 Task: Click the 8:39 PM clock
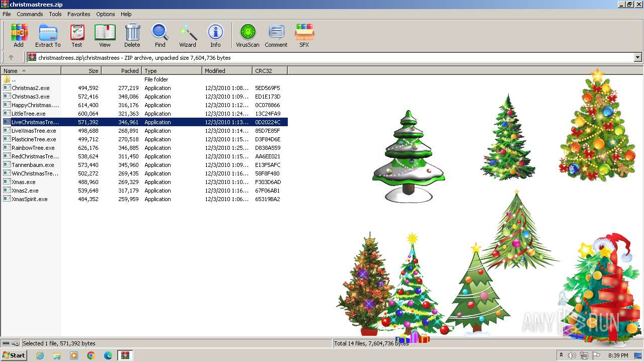[x=618, y=355]
